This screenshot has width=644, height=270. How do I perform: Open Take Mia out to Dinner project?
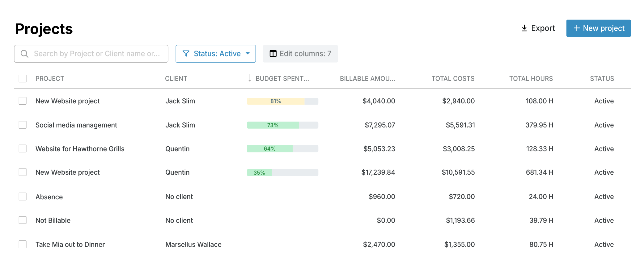click(70, 244)
